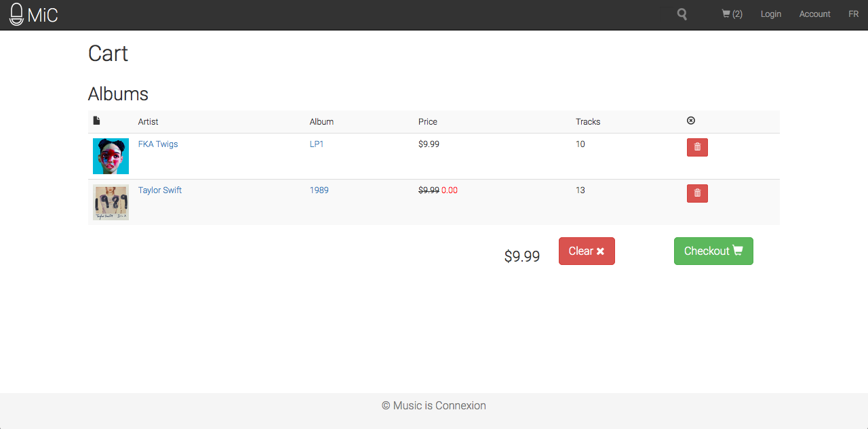Click the Price column header
868x429 pixels.
pos(428,121)
